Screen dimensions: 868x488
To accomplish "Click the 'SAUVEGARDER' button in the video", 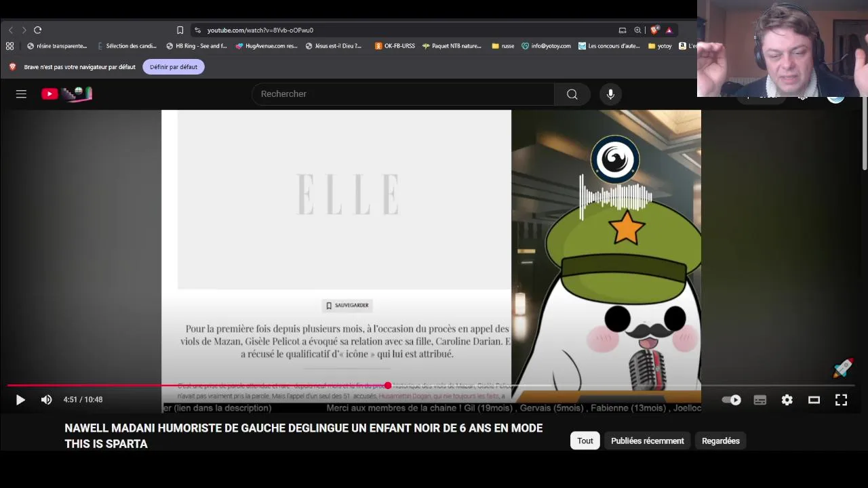I will (x=347, y=306).
